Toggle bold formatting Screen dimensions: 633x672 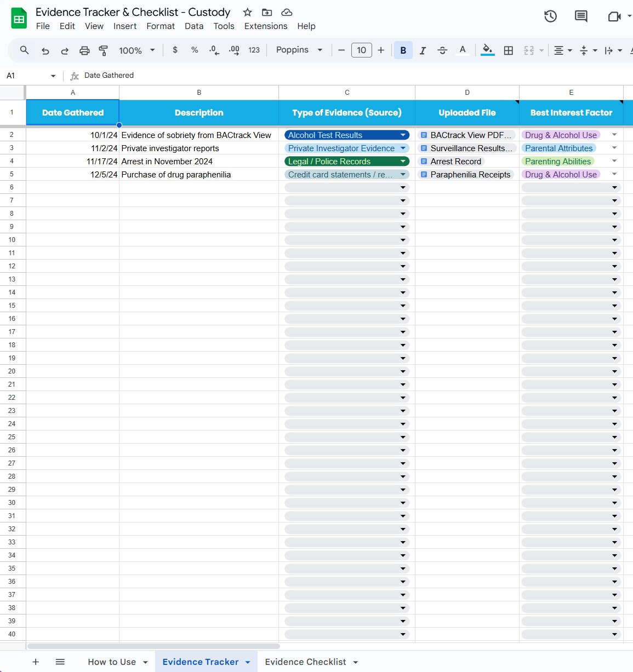[403, 50]
